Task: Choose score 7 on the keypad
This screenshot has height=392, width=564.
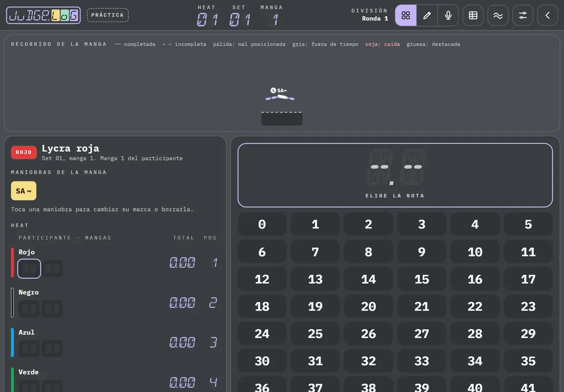Action: click(x=315, y=252)
